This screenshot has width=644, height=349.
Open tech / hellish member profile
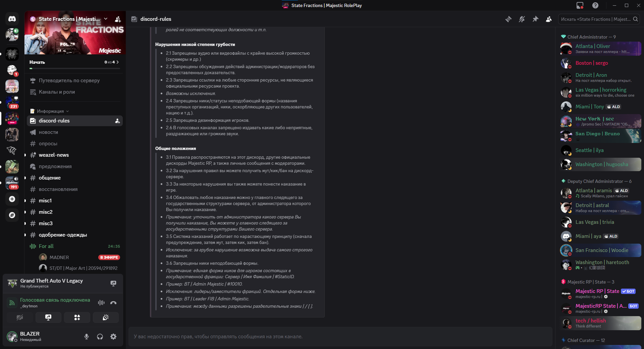click(600, 323)
